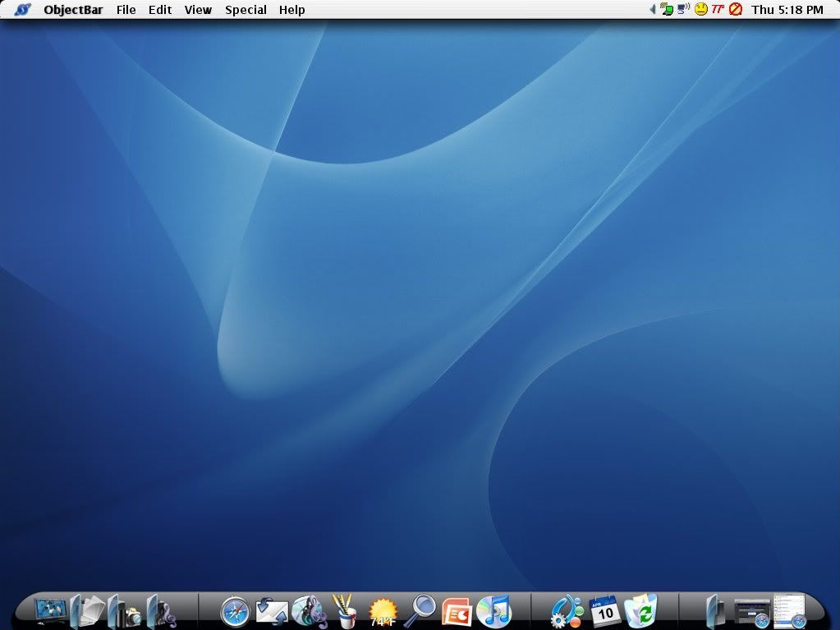Open the ObjectBar application menu
This screenshot has height=630, width=840.
click(x=73, y=10)
